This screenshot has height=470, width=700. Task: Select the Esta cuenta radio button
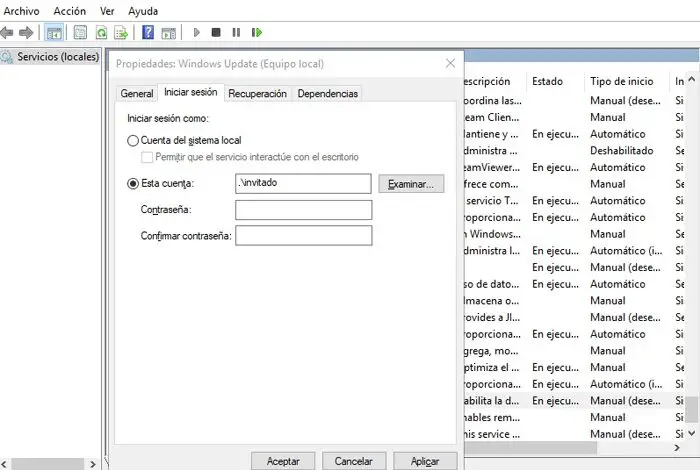coord(133,183)
